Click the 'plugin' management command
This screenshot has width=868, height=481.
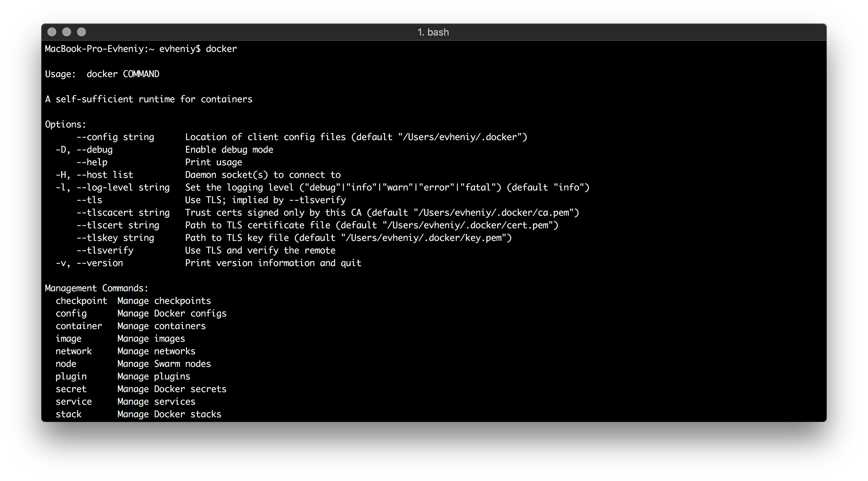click(x=71, y=376)
